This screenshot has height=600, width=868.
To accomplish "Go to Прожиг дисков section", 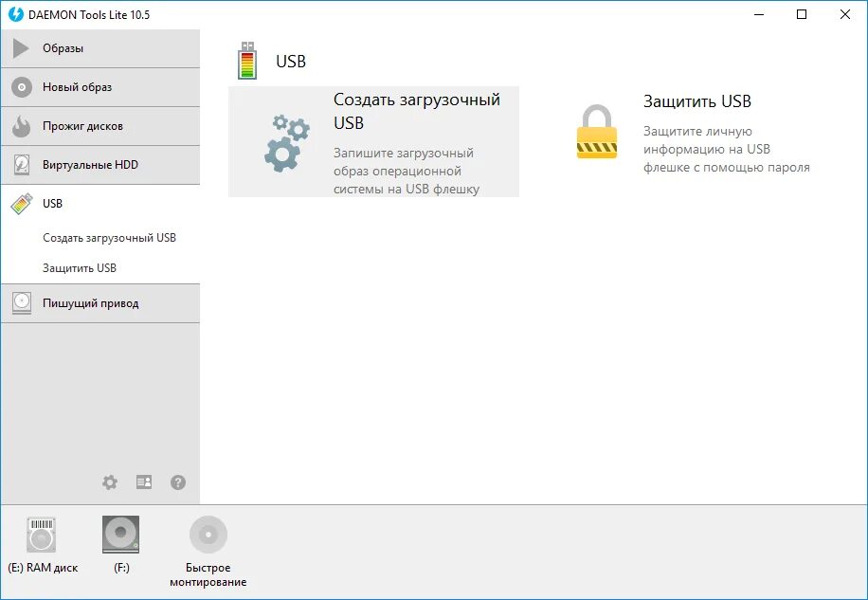I will [x=100, y=126].
